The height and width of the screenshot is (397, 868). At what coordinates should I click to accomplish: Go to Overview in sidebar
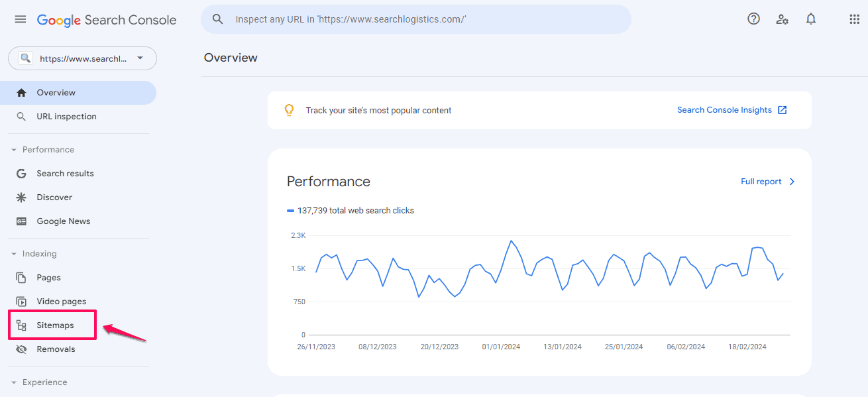pyautogui.click(x=78, y=93)
